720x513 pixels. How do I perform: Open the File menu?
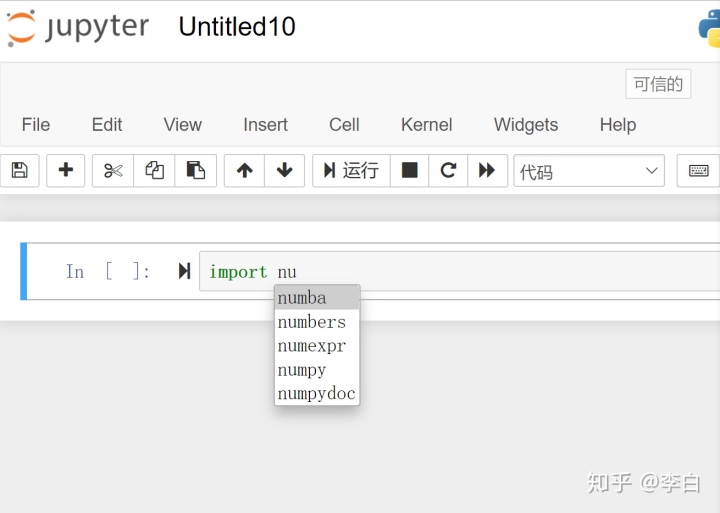tap(36, 124)
